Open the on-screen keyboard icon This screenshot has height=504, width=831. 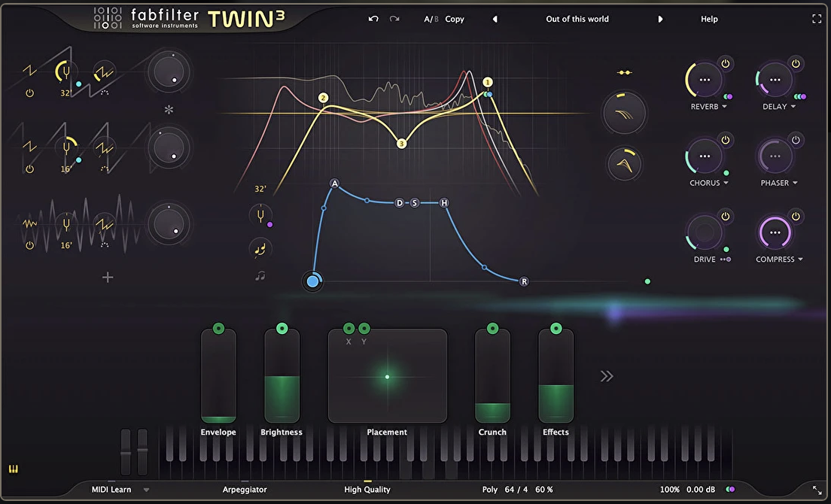tap(13, 469)
